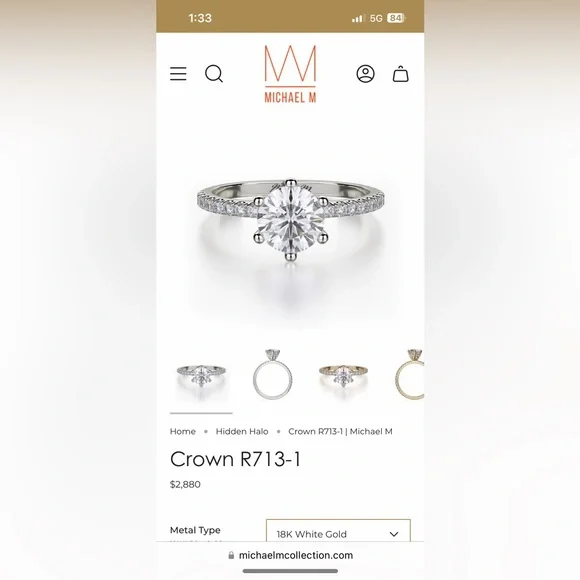
Task: Open Hidden Halo breadcrumb category
Action: 242,431
